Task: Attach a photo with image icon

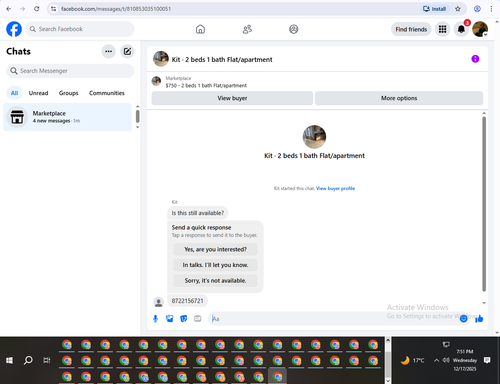Action: [170, 319]
